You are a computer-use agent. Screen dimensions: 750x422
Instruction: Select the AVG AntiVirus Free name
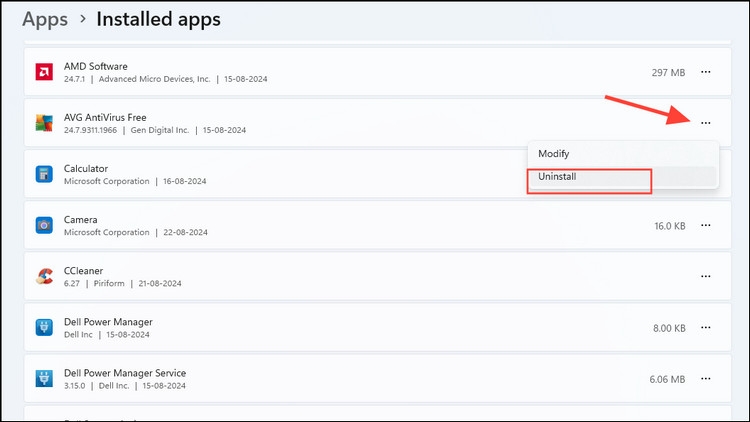click(x=105, y=118)
